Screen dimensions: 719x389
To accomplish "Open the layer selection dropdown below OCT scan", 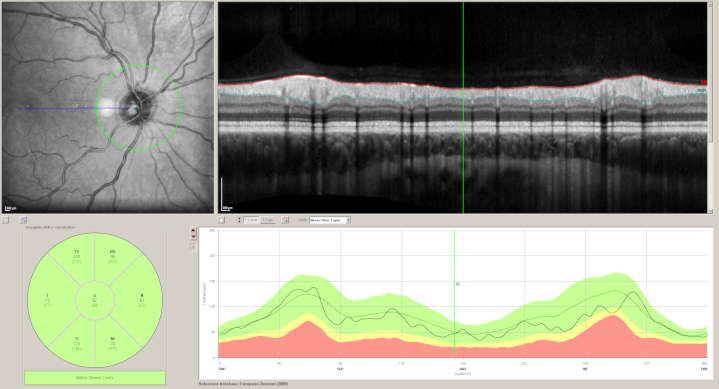I will (330, 220).
